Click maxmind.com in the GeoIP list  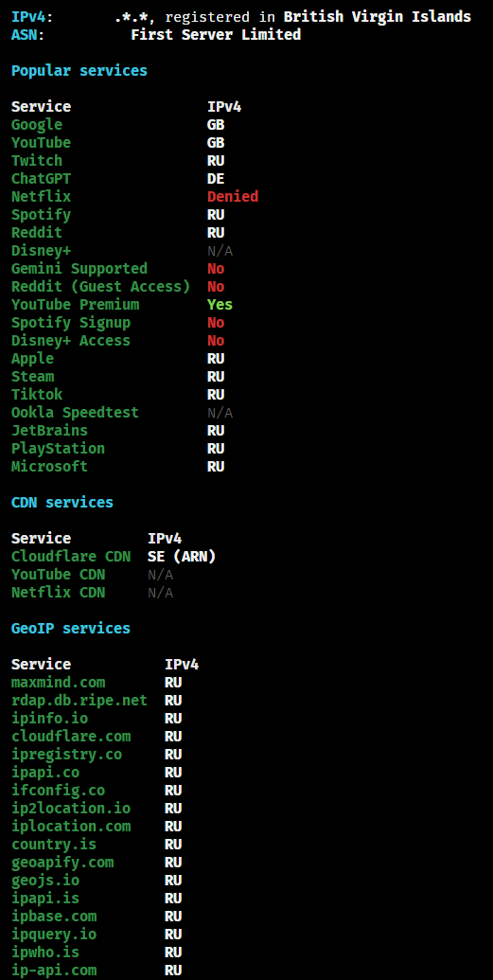(58, 683)
